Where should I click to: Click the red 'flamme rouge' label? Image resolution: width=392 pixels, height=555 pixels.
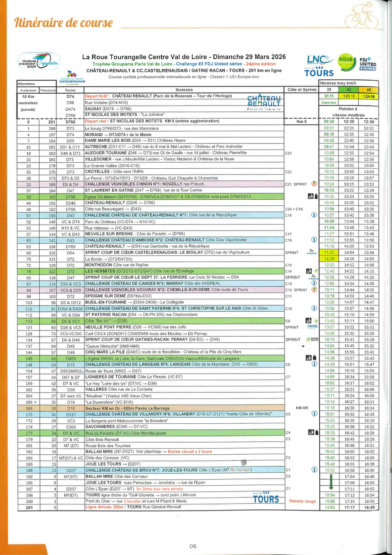[x=302, y=501]
